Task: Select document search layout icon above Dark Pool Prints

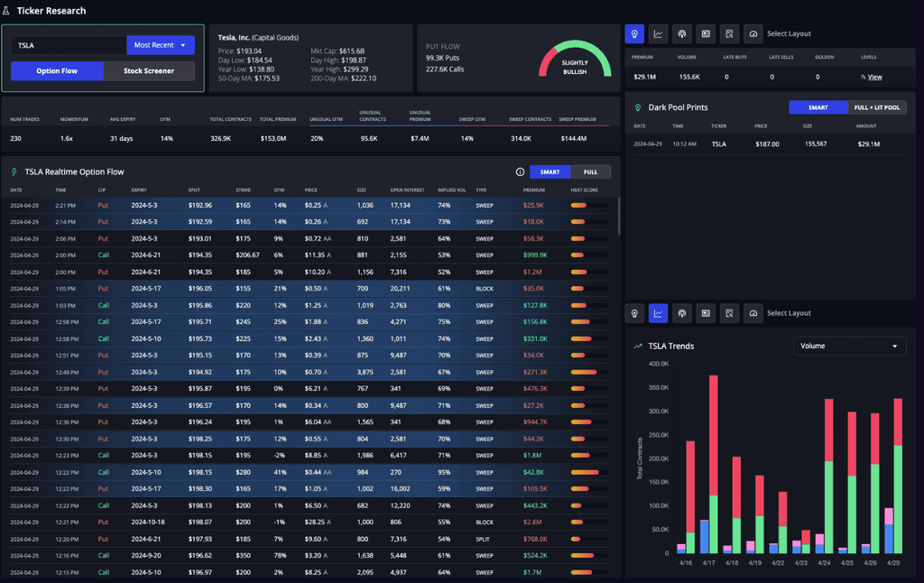Action: (x=729, y=34)
